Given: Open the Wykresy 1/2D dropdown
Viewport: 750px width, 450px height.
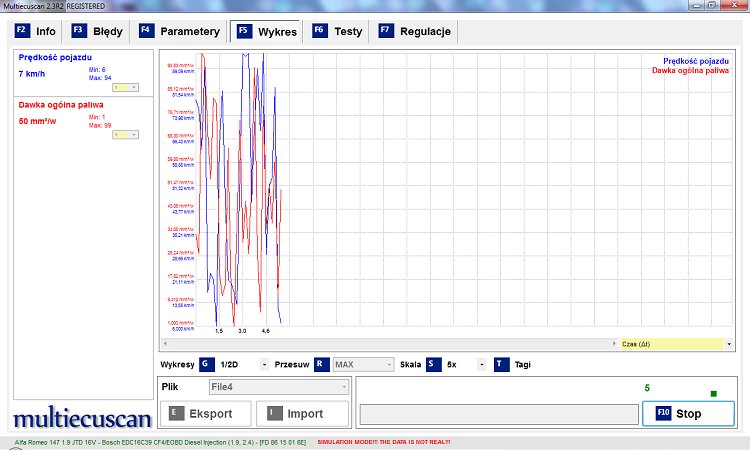Looking at the screenshot, I should pos(264,365).
